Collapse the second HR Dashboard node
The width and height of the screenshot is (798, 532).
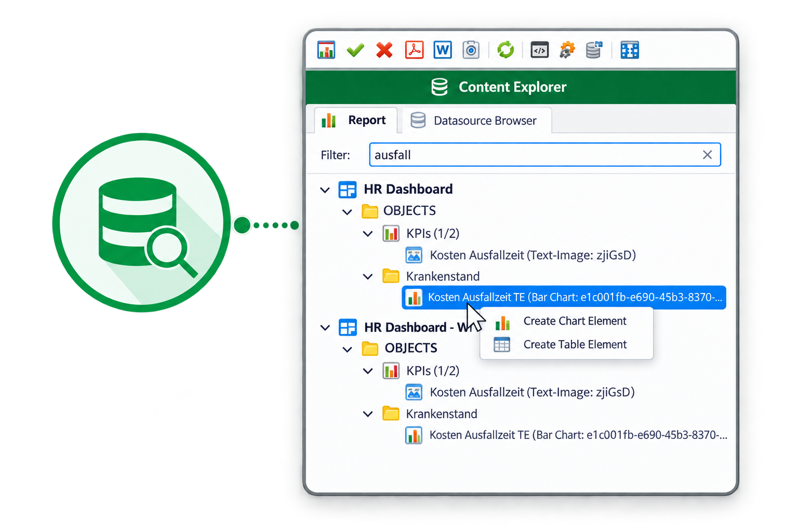coord(325,328)
